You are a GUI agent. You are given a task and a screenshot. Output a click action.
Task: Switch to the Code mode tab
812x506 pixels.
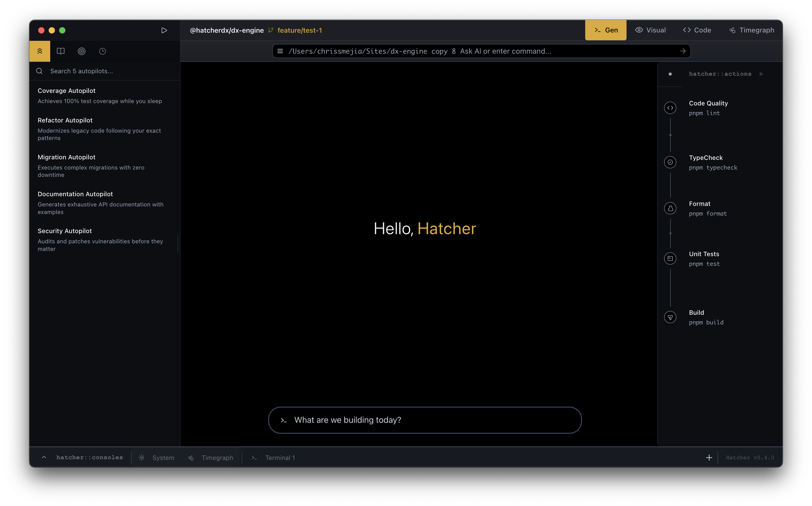coord(697,30)
